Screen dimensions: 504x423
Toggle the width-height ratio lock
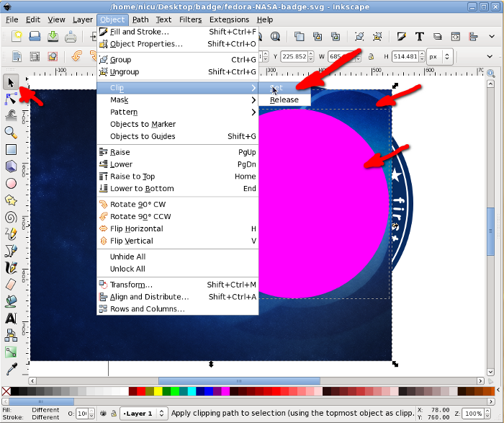[x=371, y=57]
